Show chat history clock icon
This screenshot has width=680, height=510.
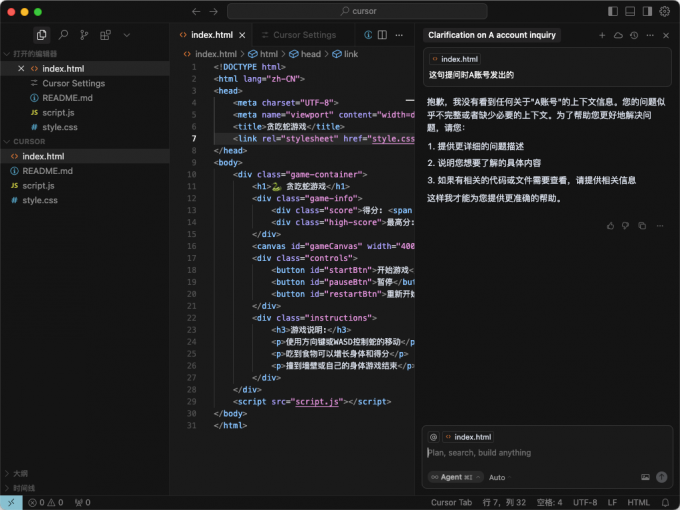point(634,35)
